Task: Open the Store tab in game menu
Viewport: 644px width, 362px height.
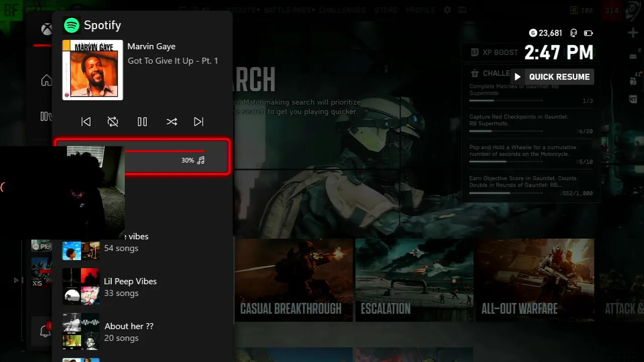Action: click(386, 10)
